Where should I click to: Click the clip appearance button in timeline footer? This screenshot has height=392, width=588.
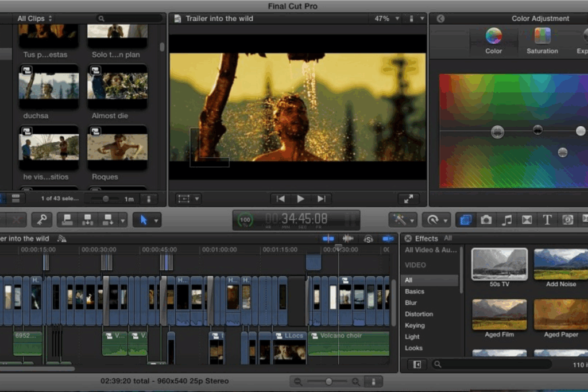[x=373, y=382]
